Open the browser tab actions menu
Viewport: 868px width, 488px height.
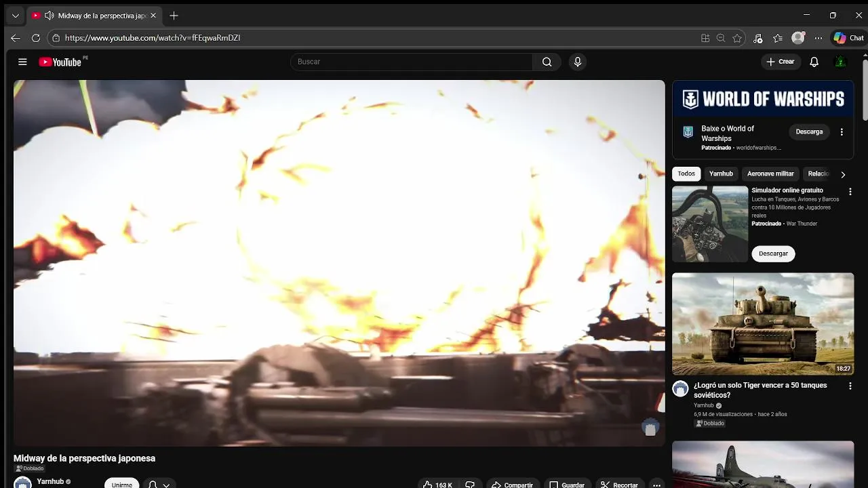(x=16, y=16)
